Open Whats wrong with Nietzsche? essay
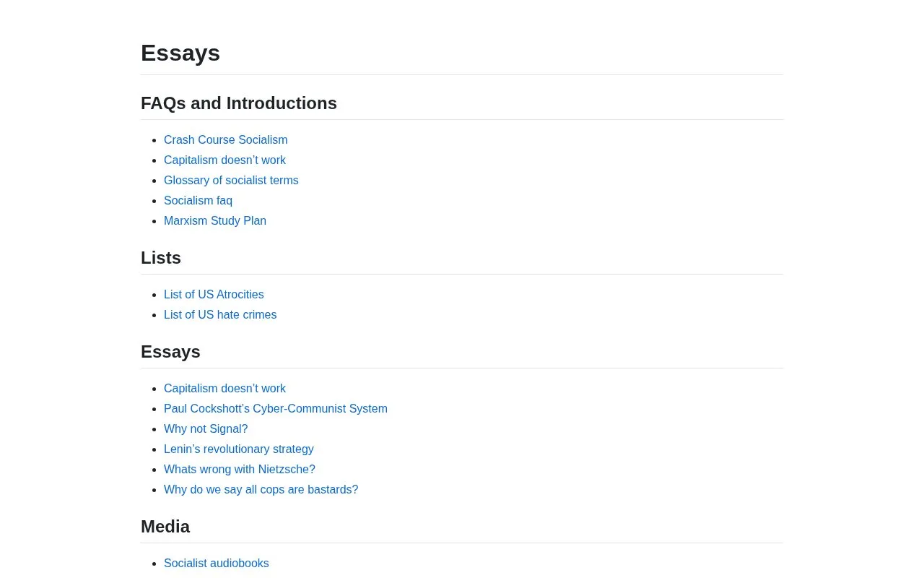The image size is (924, 578). coord(240,470)
